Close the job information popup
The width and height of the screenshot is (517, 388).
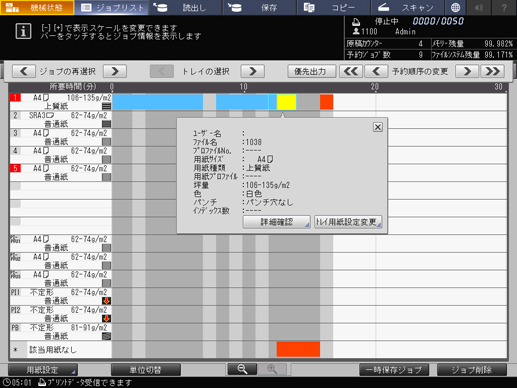tap(378, 127)
